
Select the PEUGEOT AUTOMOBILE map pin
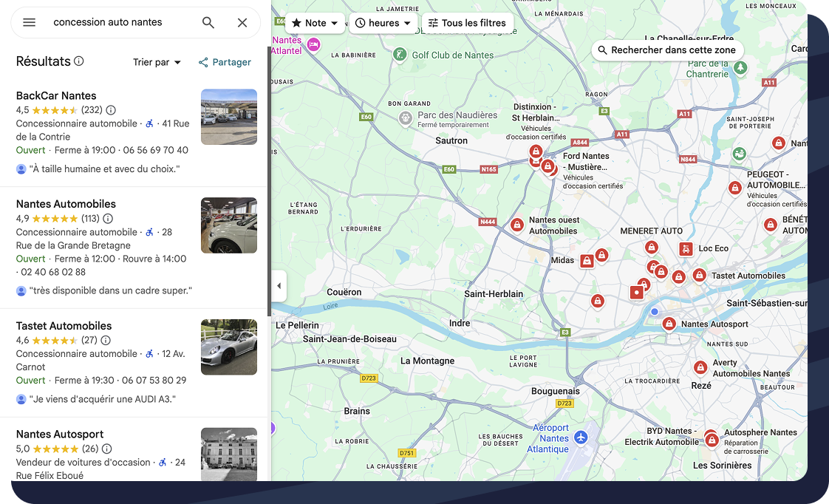735,188
